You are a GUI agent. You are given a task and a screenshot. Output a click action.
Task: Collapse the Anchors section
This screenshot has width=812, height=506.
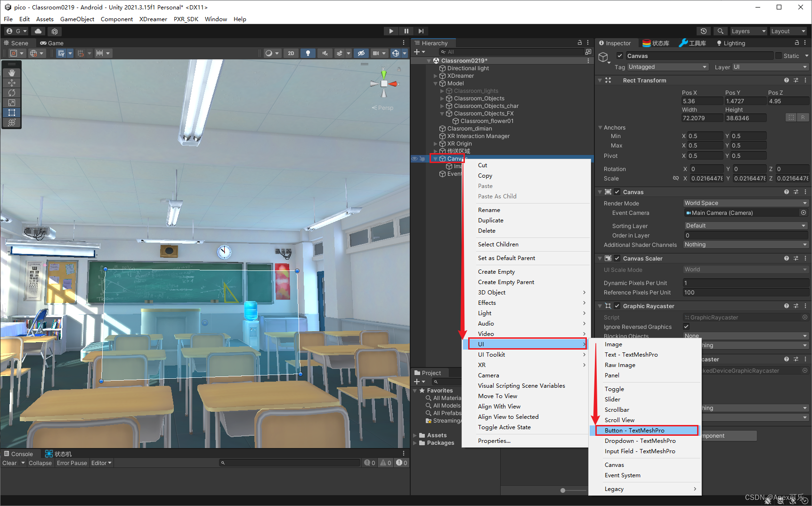click(601, 128)
